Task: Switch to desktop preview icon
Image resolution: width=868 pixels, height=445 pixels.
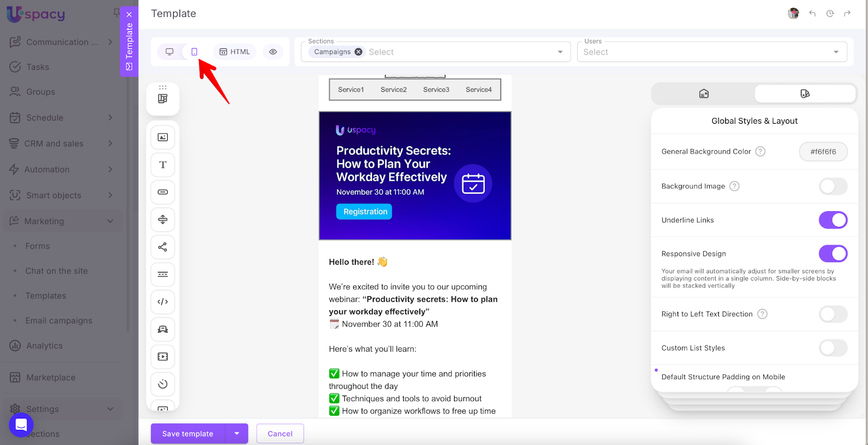Action: pyautogui.click(x=170, y=52)
